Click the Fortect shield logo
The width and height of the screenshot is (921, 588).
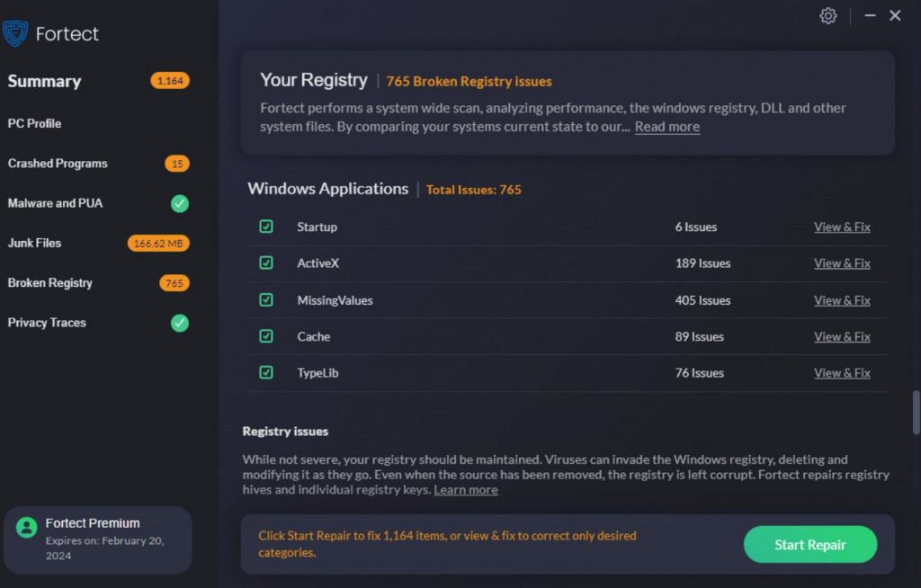point(14,33)
